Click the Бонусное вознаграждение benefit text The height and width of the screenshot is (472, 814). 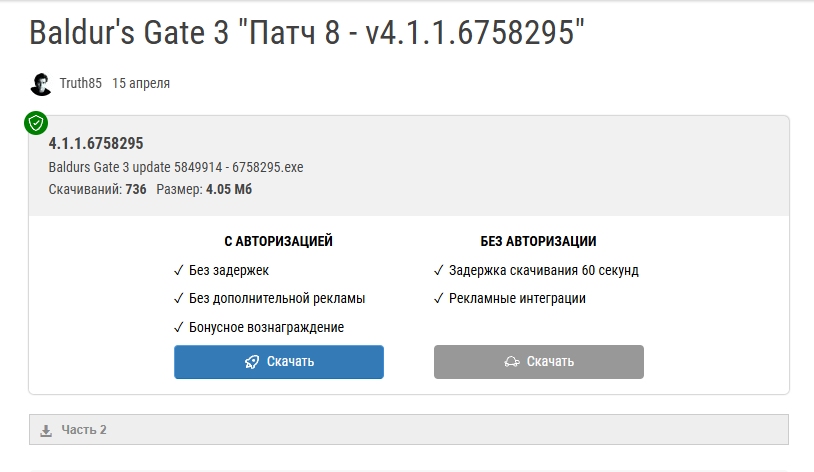click(x=266, y=327)
